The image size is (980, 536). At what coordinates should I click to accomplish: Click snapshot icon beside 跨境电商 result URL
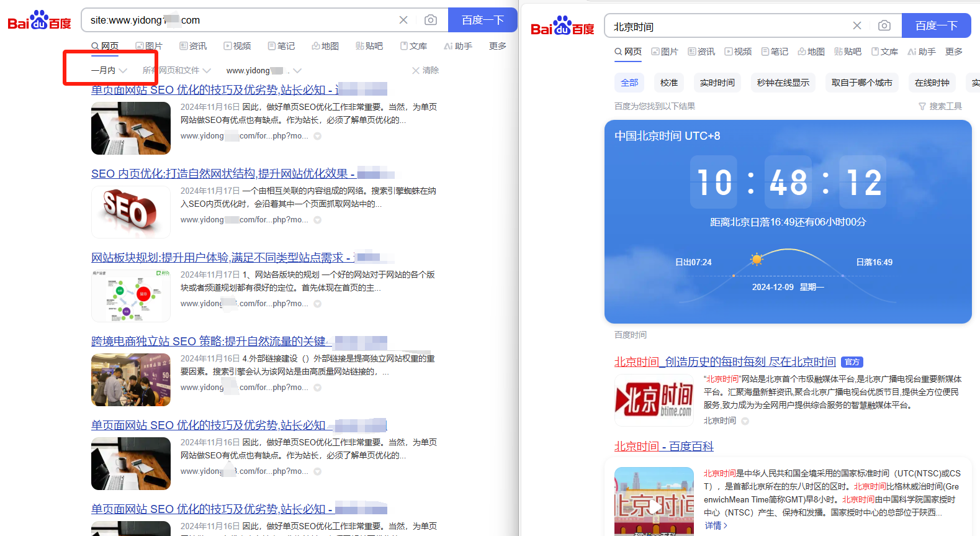(317, 388)
